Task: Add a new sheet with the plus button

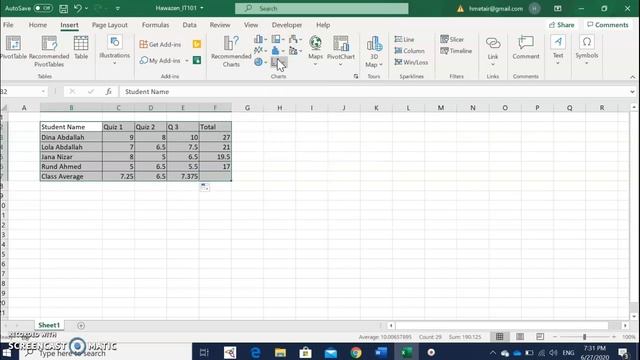Action: click(81, 325)
